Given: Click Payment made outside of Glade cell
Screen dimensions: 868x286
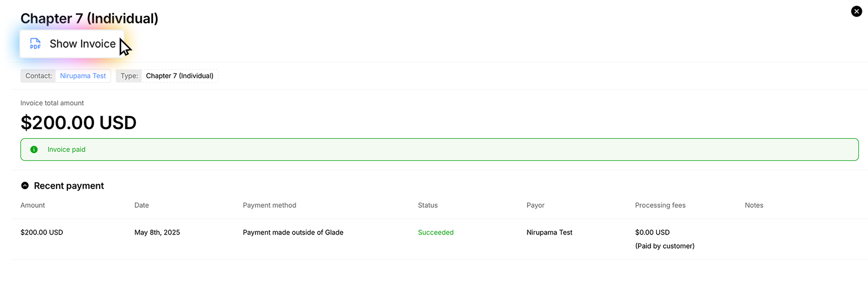Looking at the screenshot, I should [293, 232].
